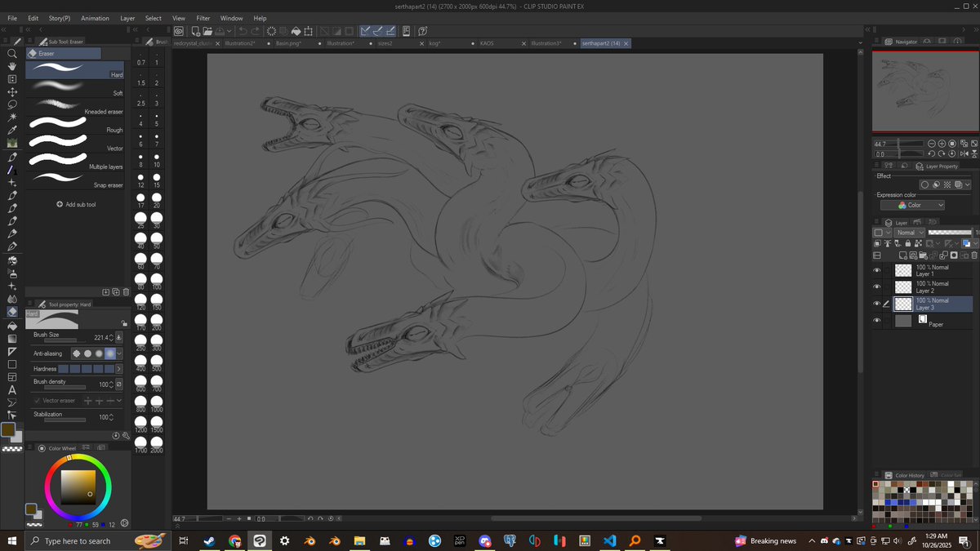Select the no anti-aliasing option
Viewport: 980px width, 551px height.
[77, 353]
